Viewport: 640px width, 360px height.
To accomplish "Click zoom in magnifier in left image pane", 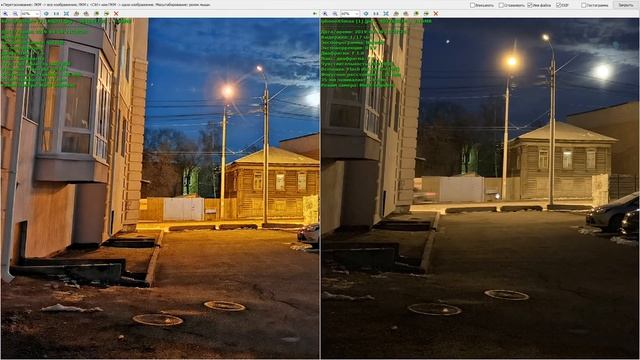I will click(x=5, y=13).
